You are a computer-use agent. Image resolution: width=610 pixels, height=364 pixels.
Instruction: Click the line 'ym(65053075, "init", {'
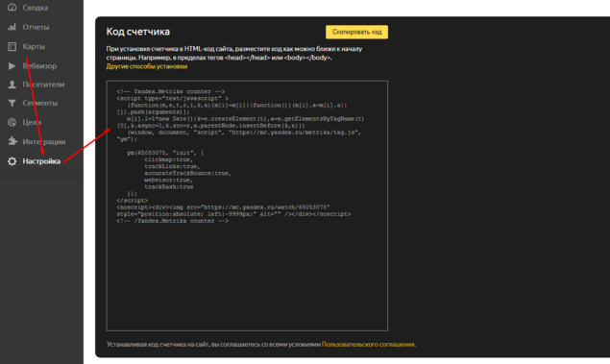pyautogui.click(x=165, y=153)
